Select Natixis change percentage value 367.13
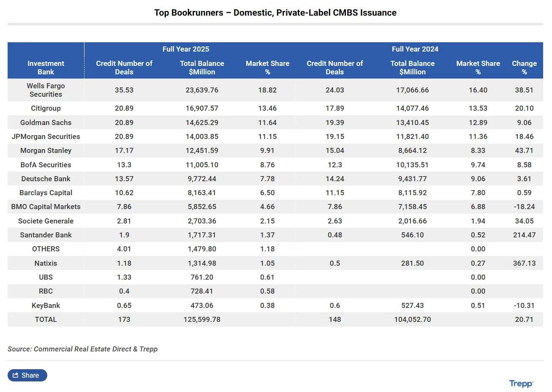The width and height of the screenshot is (552, 392). 524,263
